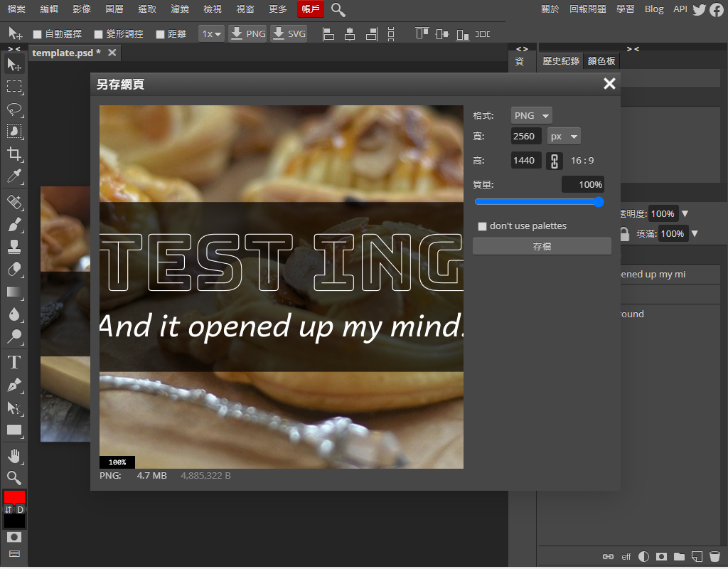The image size is (728, 569).
Task: Open the 圖層 menu
Action: pos(114,9)
